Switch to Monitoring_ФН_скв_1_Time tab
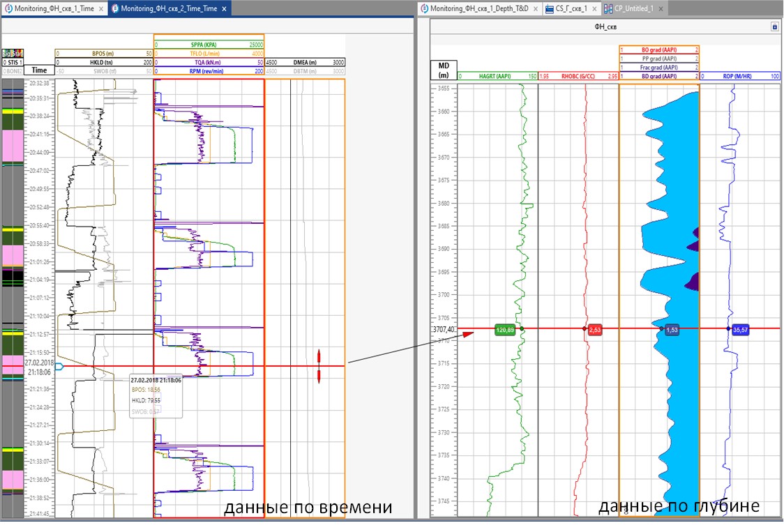 (54, 8)
